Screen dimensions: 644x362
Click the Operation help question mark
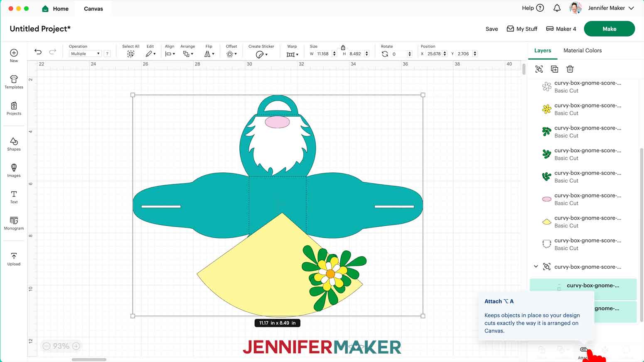pos(107,54)
